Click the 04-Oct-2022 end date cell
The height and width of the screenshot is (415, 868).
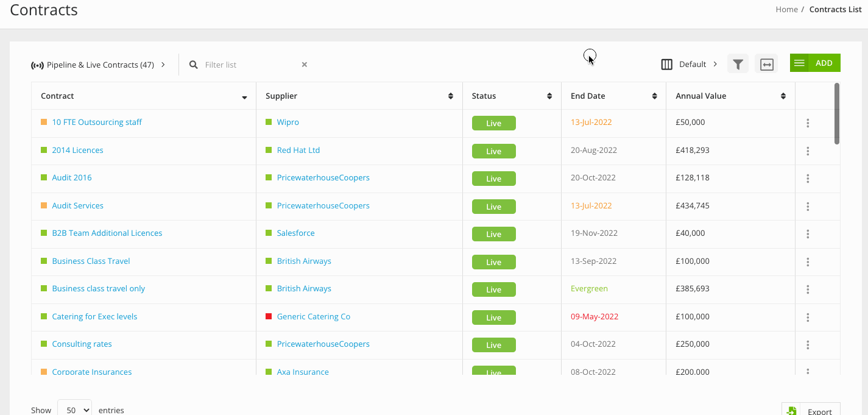(x=593, y=344)
